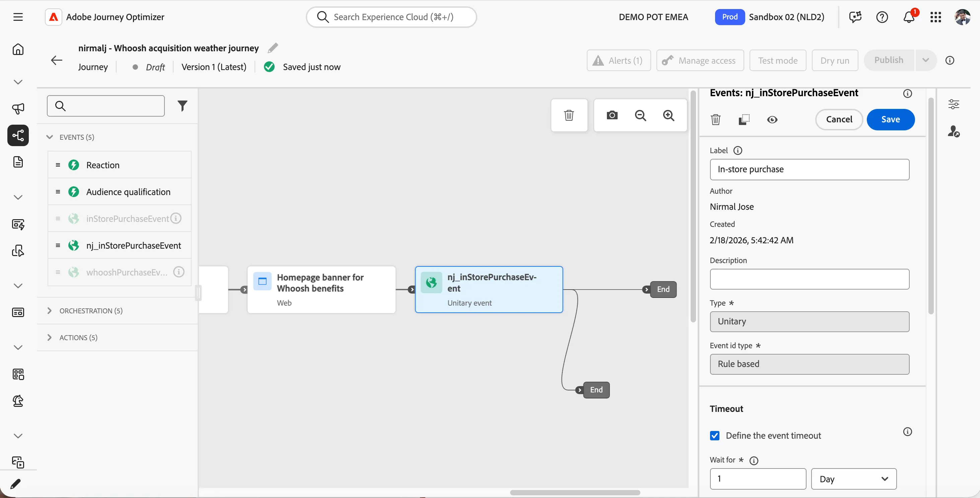View event payload with the eye icon

(x=772, y=120)
